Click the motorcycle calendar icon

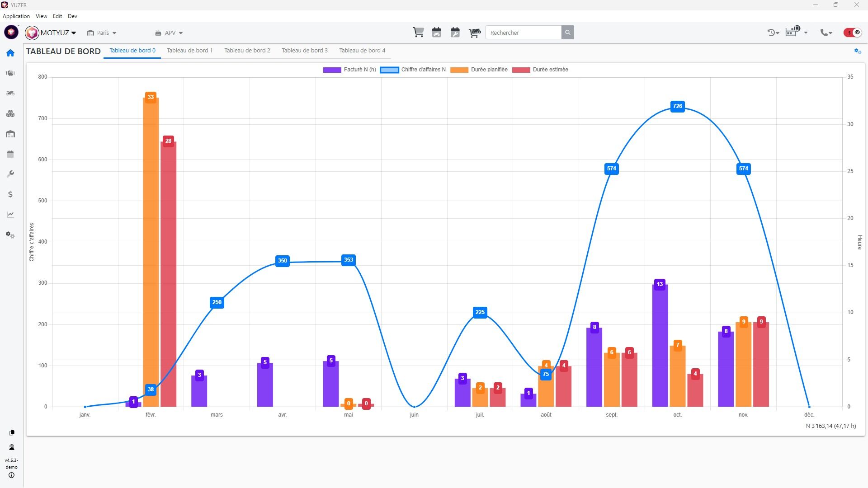pos(437,33)
